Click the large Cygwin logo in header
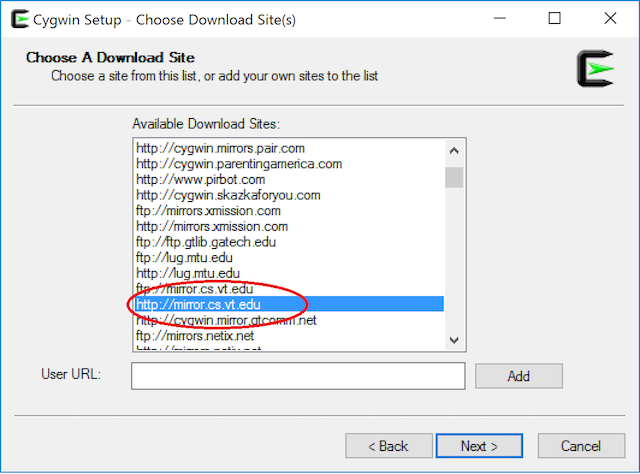Screen dimensions: 640x474 coord(597,68)
